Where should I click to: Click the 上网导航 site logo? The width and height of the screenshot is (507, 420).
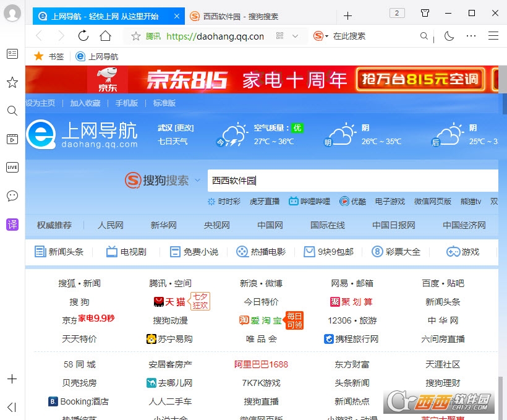tap(82, 135)
